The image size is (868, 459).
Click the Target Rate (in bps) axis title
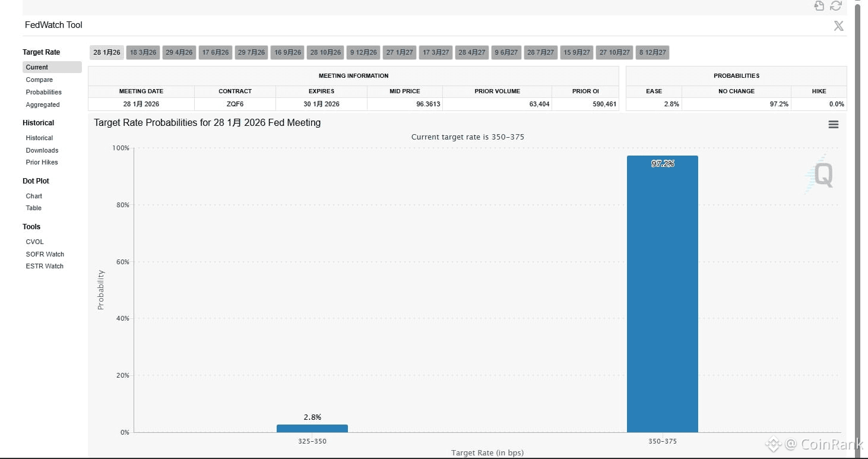pos(487,453)
